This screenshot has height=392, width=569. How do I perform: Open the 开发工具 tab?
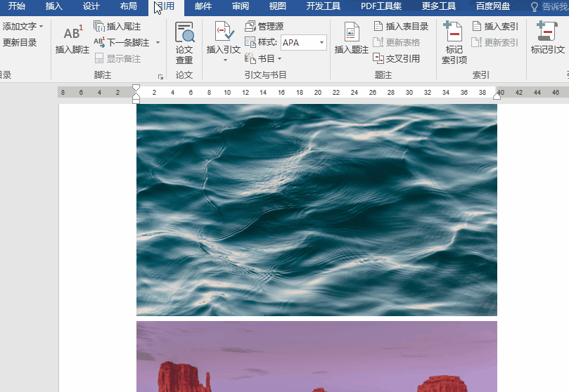pyautogui.click(x=324, y=6)
